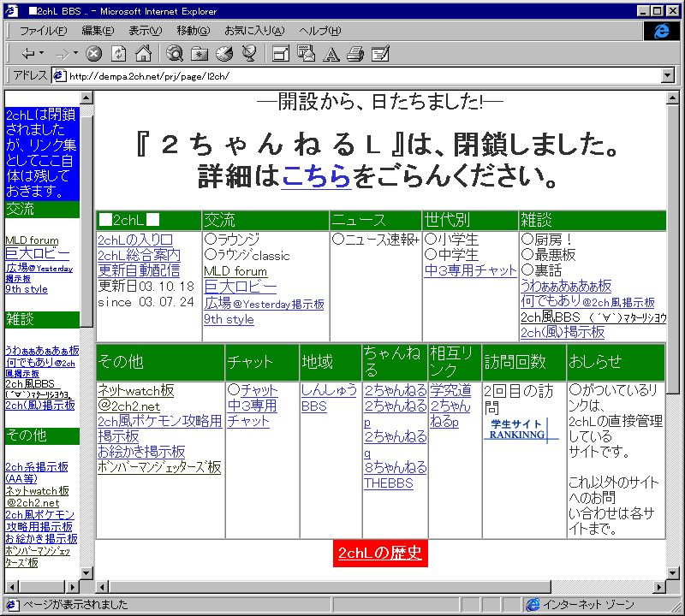Open the Mail toolbar icon

[x=306, y=54]
